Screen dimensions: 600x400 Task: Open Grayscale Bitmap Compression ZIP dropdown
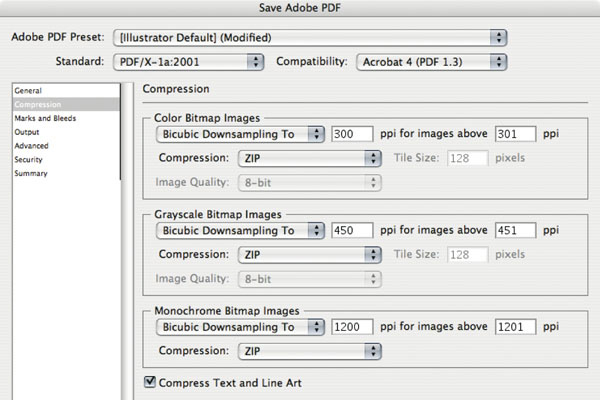click(x=310, y=255)
